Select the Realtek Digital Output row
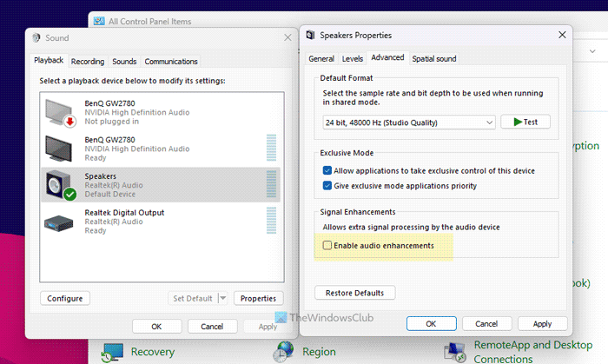Screen dimensions: 608x364 [x=161, y=222]
